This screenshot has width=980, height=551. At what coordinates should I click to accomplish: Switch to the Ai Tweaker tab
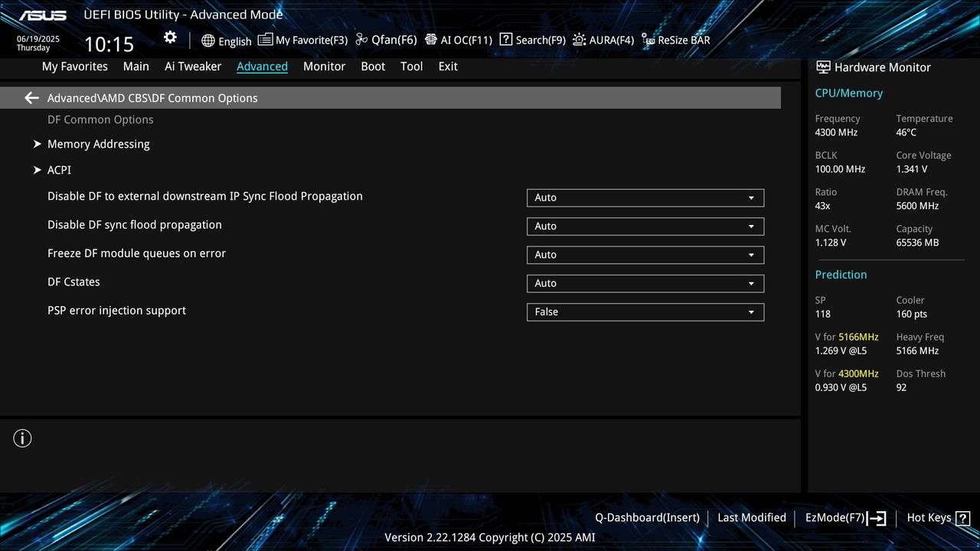click(x=193, y=67)
